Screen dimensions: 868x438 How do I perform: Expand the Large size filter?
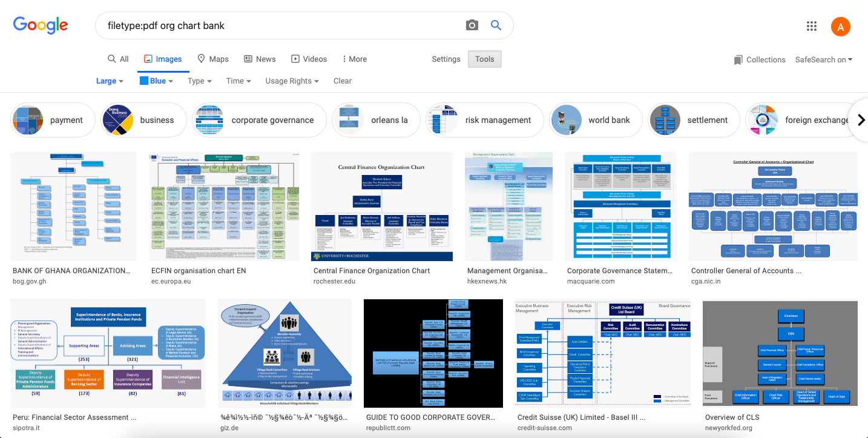point(110,81)
